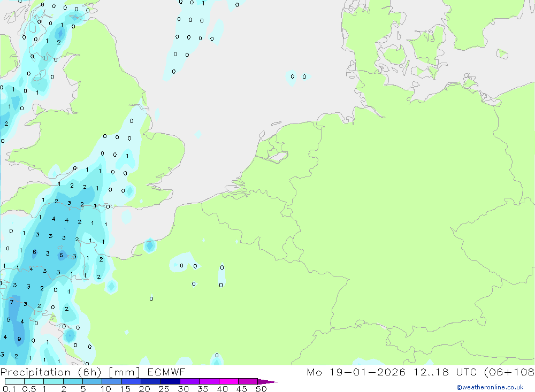Select the 2–5 mm legend color box
535x392 pixels.
pos(73,381)
